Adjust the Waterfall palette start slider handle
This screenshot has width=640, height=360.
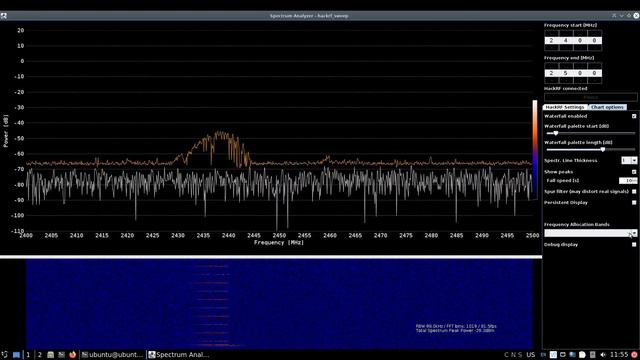(x=556, y=133)
